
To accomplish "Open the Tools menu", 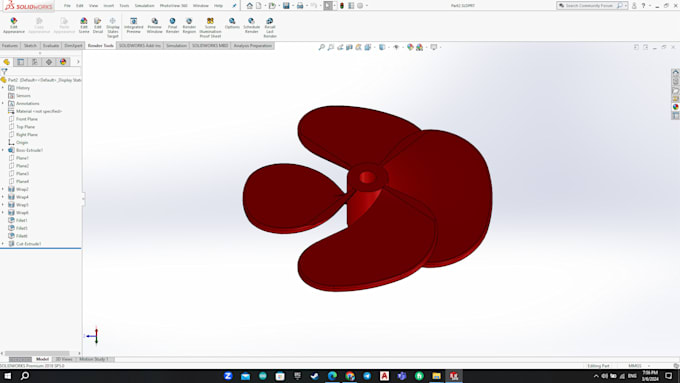I will [124, 6].
